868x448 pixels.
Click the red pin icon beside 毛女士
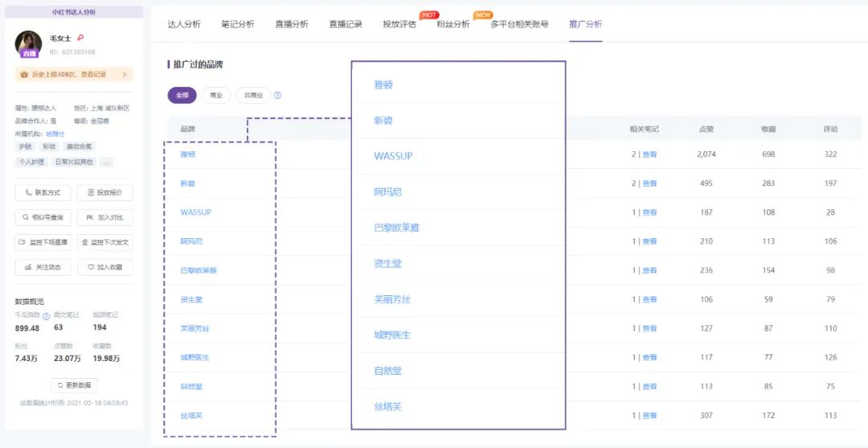[80, 38]
